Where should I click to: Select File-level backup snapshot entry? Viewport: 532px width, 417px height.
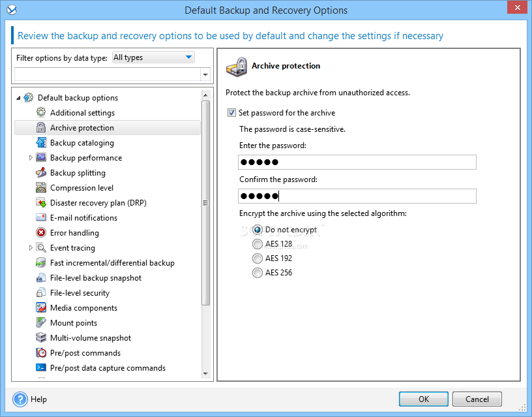pyautogui.click(x=96, y=278)
